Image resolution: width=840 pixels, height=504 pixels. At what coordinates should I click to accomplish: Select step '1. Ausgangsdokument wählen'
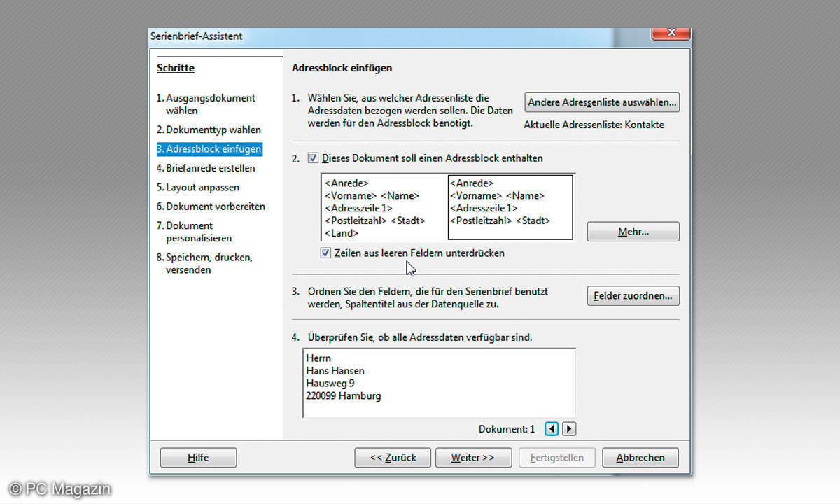(206, 104)
